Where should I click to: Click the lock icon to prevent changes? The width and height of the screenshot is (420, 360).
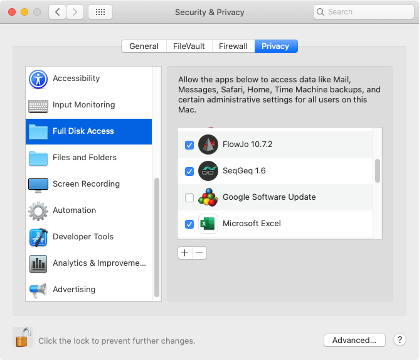[23, 337]
